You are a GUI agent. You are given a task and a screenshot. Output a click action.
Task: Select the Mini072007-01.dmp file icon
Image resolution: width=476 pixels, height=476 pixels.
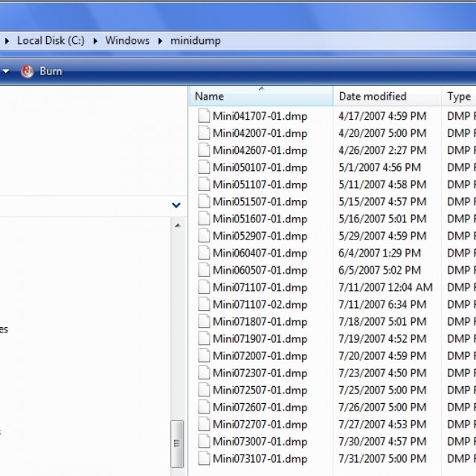click(205, 356)
